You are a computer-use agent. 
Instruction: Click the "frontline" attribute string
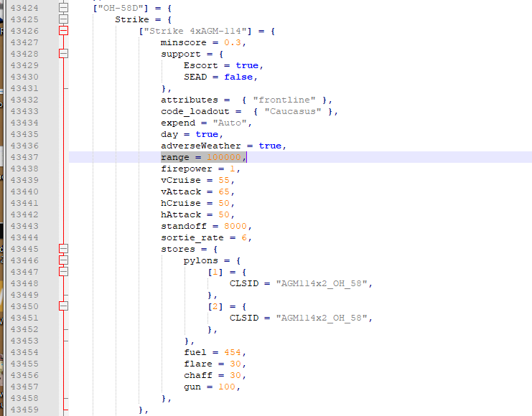point(284,100)
